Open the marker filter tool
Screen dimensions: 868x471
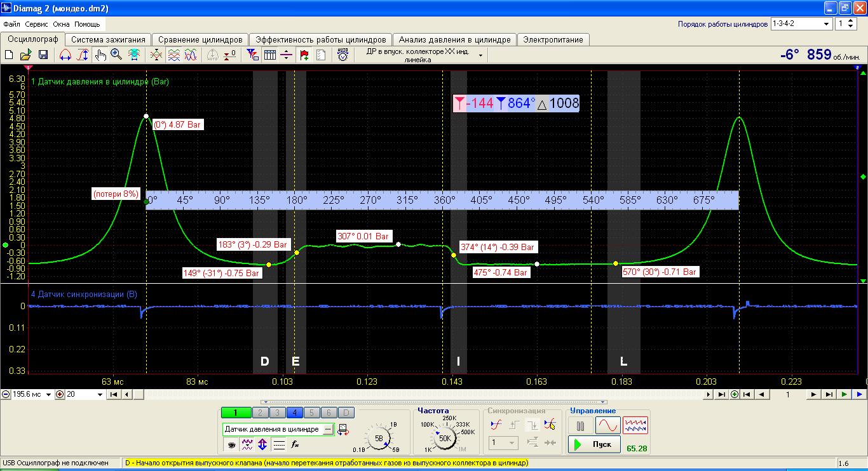(253, 55)
